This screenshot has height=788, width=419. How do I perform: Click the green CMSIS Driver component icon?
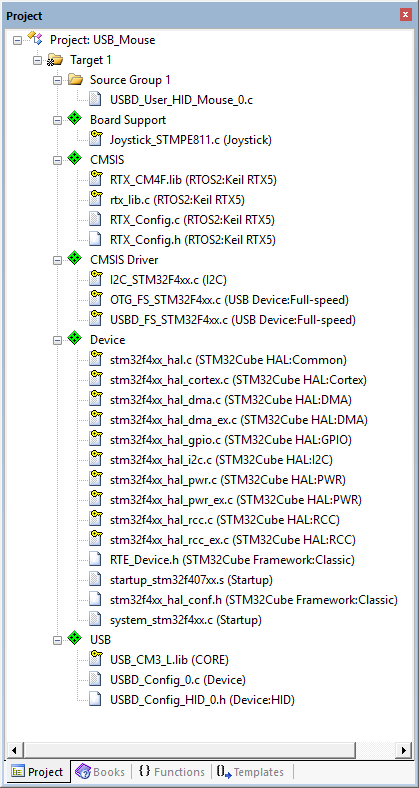click(75, 259)
